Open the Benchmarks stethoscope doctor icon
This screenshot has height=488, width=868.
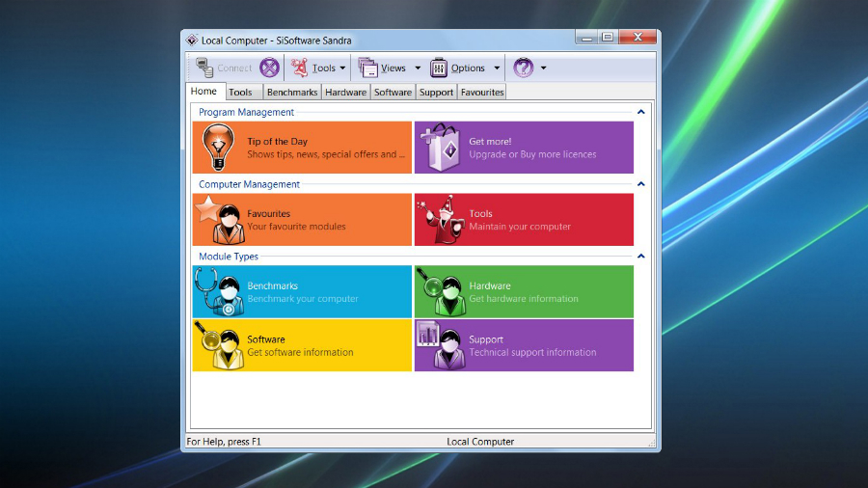pos(219,291)
